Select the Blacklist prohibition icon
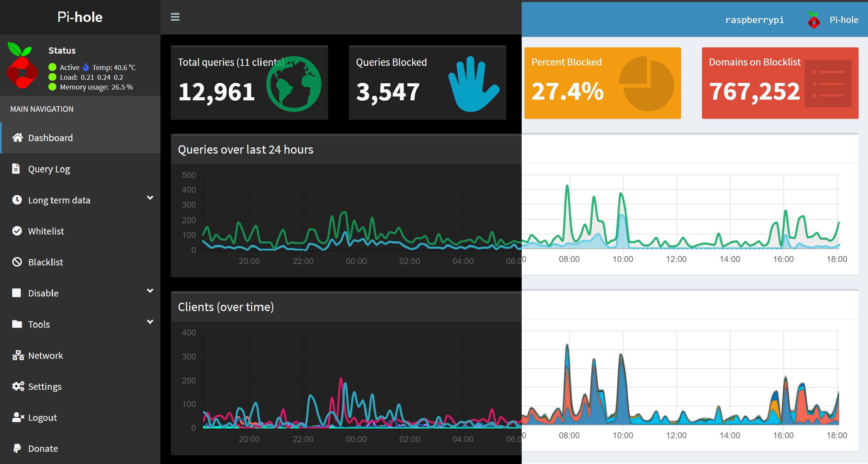The image size is (868, 464). (x=17, y=262)
